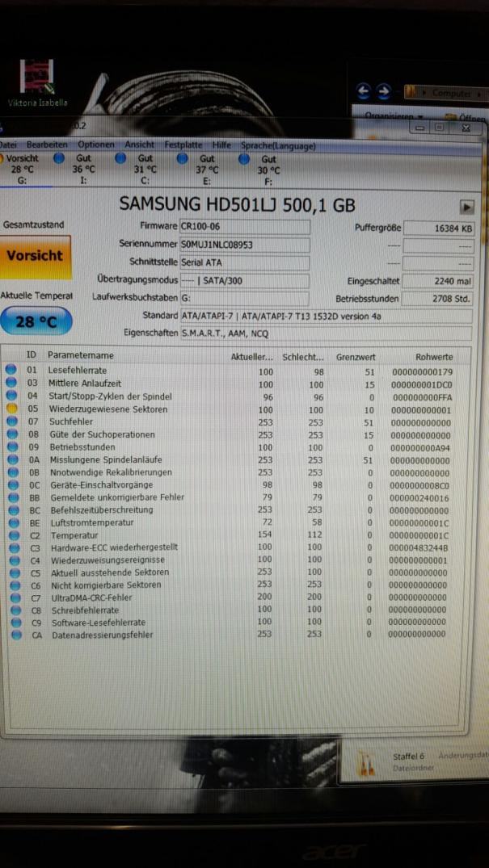489x868 pixels.
Task: Open the Datei menu
Action: pos(8,145)
